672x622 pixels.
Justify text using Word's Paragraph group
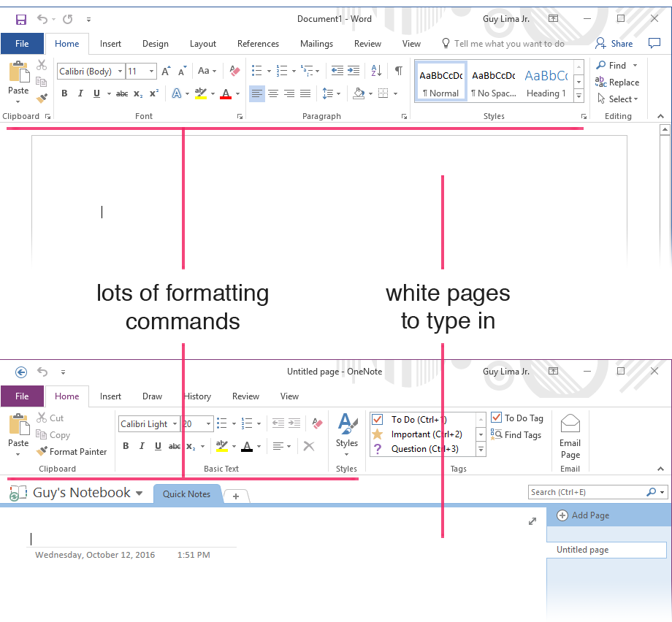[305, 93]
